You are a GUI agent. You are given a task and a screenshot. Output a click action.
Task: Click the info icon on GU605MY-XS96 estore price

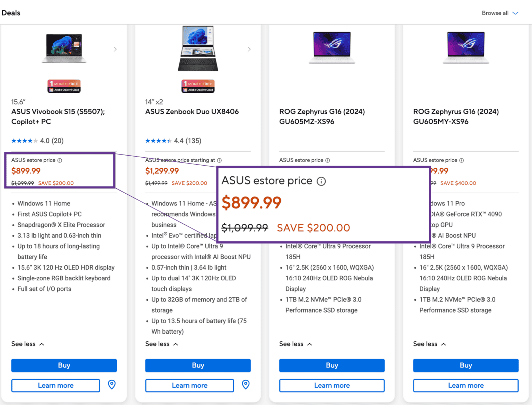[462, 160]
